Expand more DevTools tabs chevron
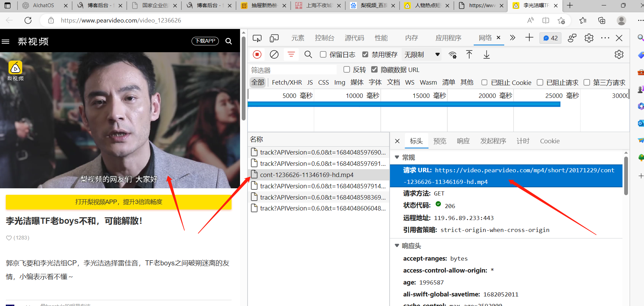The height and width of the screenshot is (306, 644). click(x=513, y=38)
